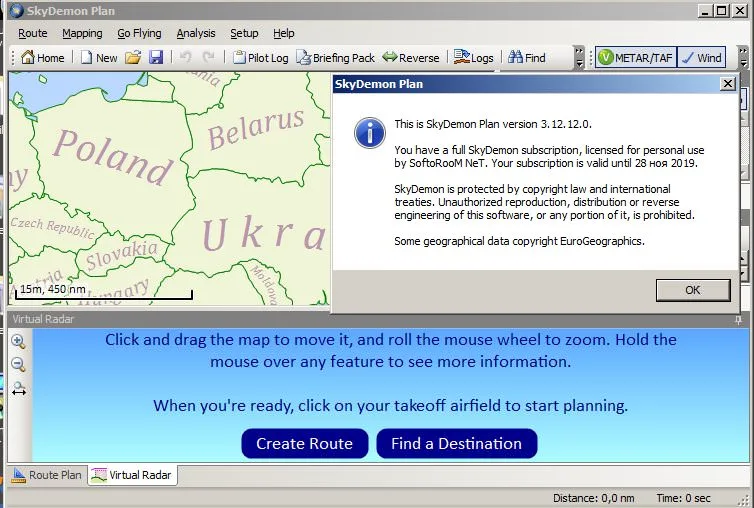Screen dimensions: 754x508
Task: Click the fit-width zoom icon
Action: click(19, 388)
